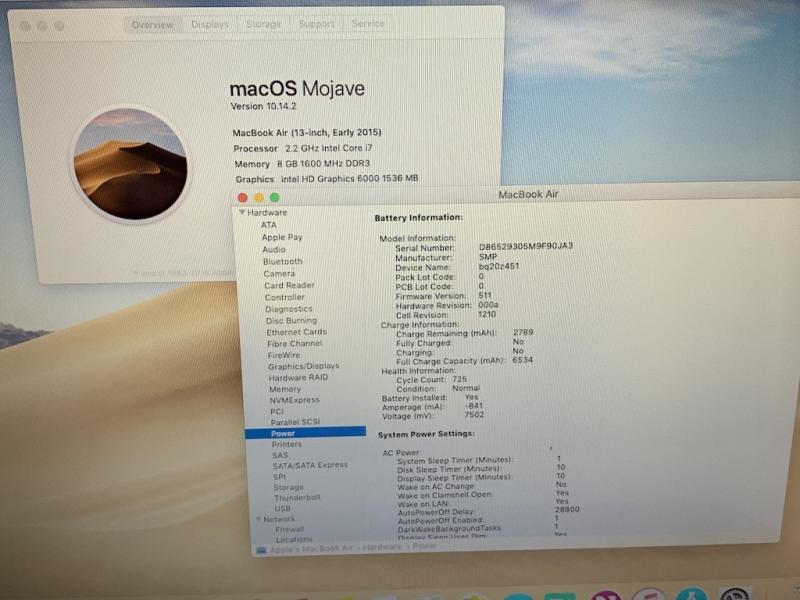Click the computer icon in the path bar
This screenshot has width=800, height=600.
(261, 548)
